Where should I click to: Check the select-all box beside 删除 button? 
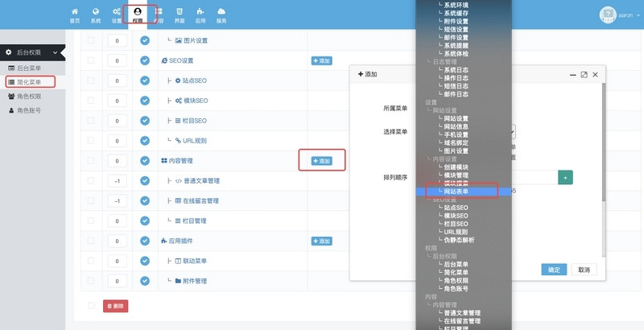[91, 305]
